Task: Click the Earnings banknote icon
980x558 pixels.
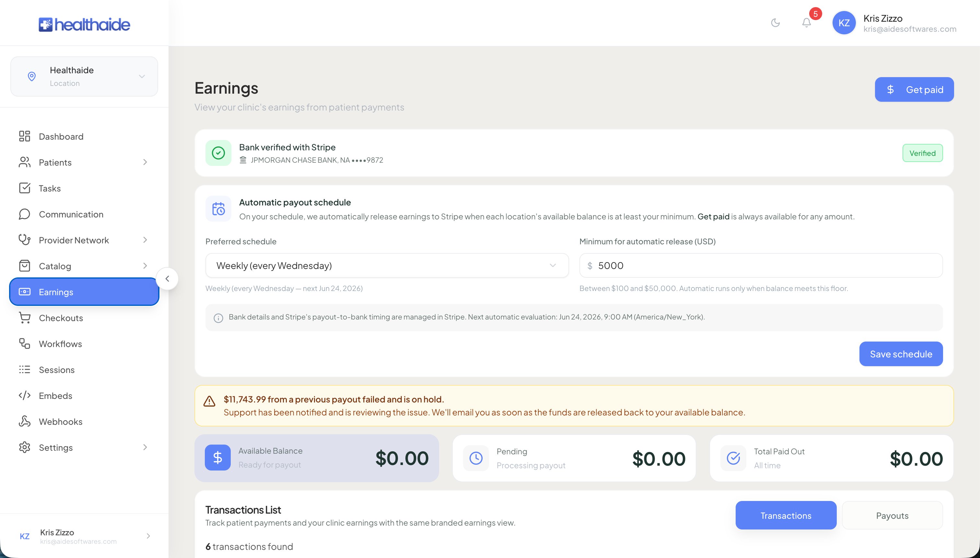Action: (x=25, y=292)
